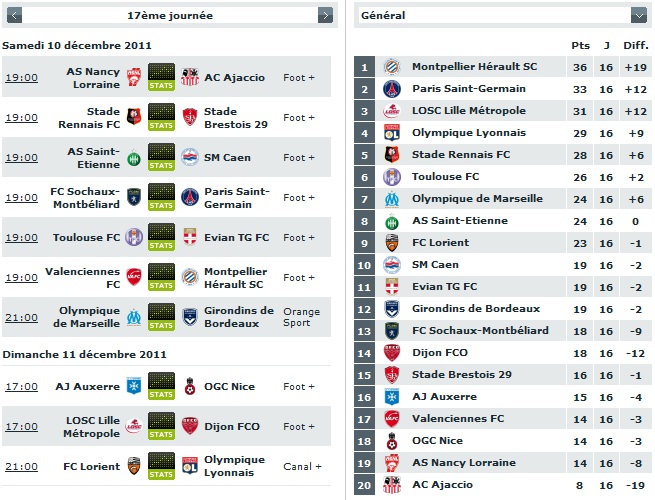This screenshot has width=655, height=500.
Task: Click the AC Ajaccio logo in standings
Action: 392,485
